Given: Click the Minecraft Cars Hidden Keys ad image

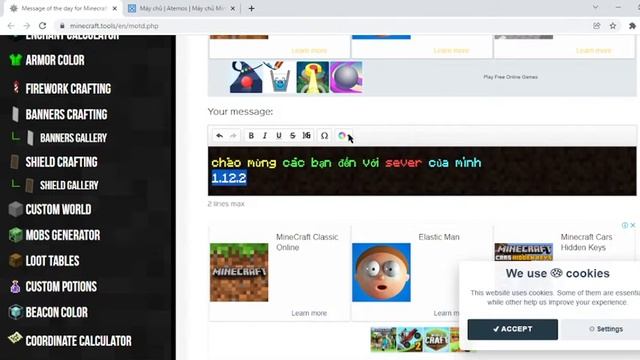Looking at the screenshot, I should [524, 252].
